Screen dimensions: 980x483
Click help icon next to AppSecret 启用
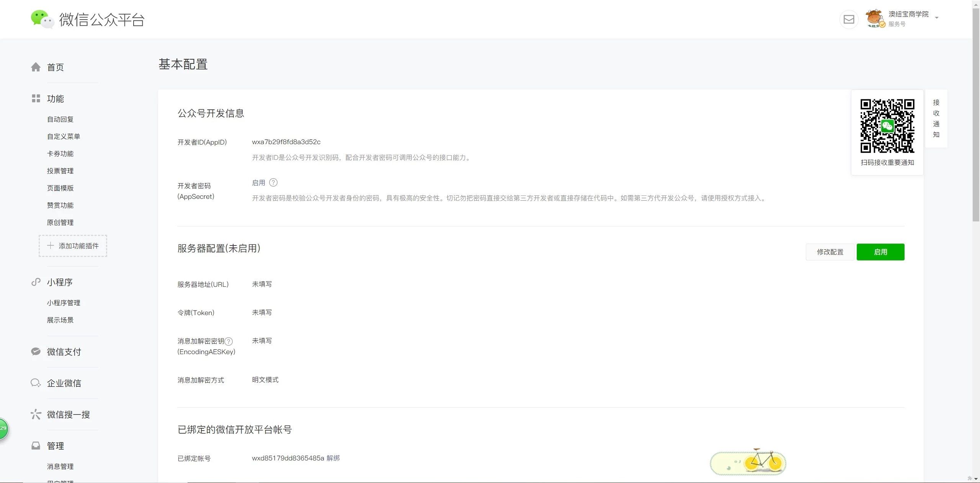pyautogui.click(x=273, y=183)
